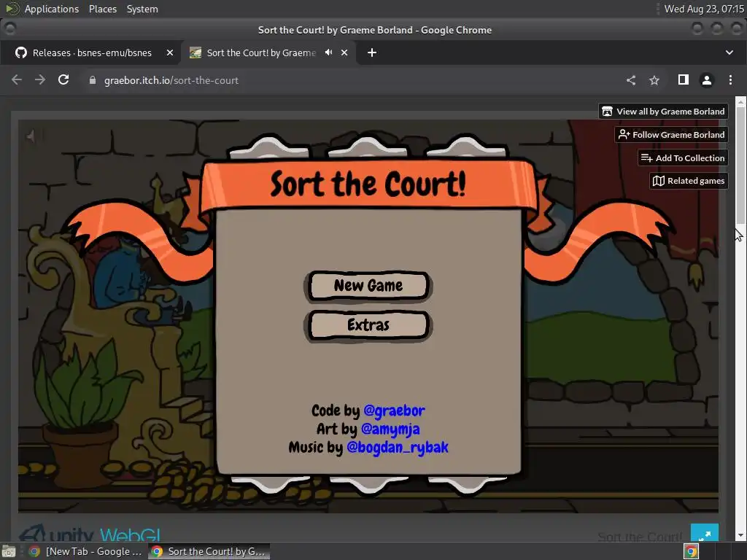Share this page
747x560 pixels.
[631, 80]
